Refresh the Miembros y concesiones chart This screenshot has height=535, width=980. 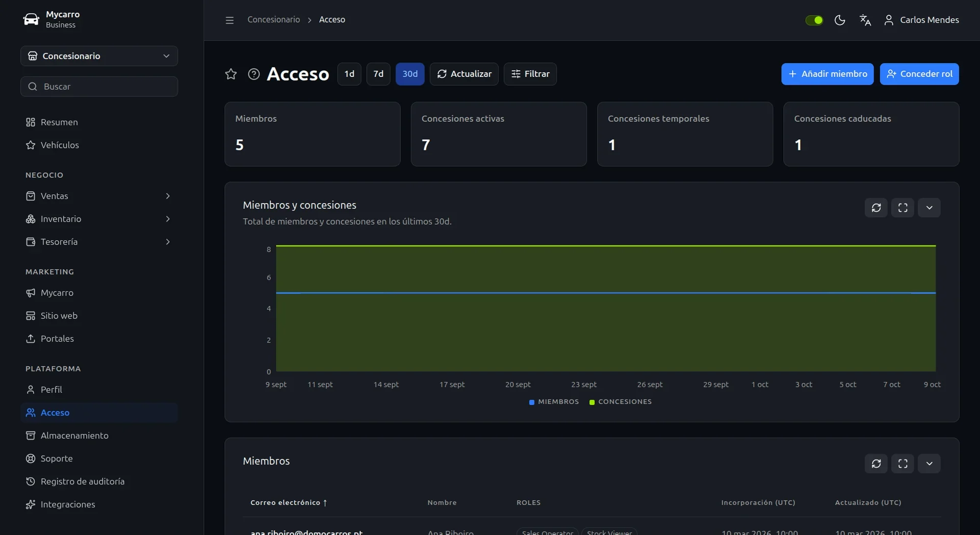pyautogui.click(x=876, y=208)
